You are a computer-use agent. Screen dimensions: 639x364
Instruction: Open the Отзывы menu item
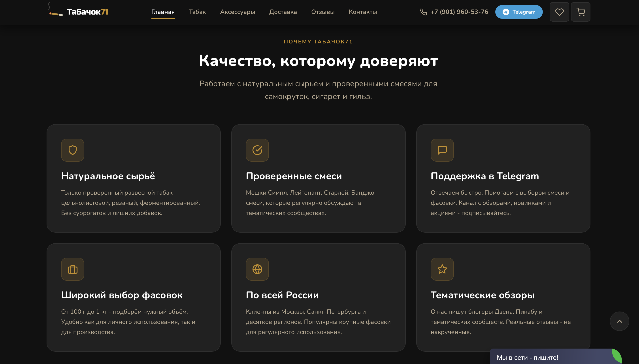pos(323,12)
